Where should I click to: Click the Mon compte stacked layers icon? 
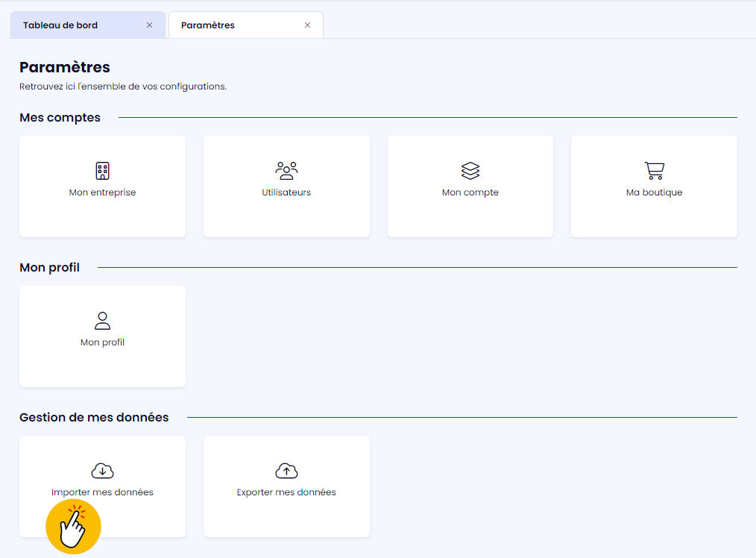pyautogui.click(x=470, y=171)
